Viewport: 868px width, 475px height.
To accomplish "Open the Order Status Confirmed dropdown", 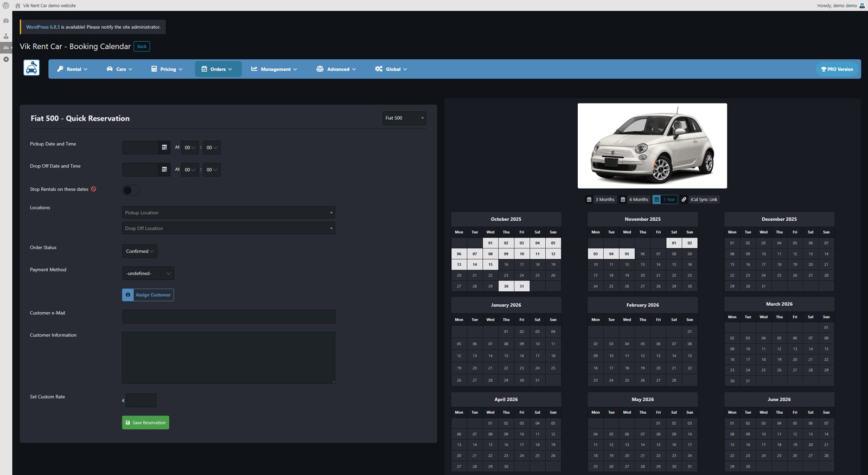I will click(139, 251).
